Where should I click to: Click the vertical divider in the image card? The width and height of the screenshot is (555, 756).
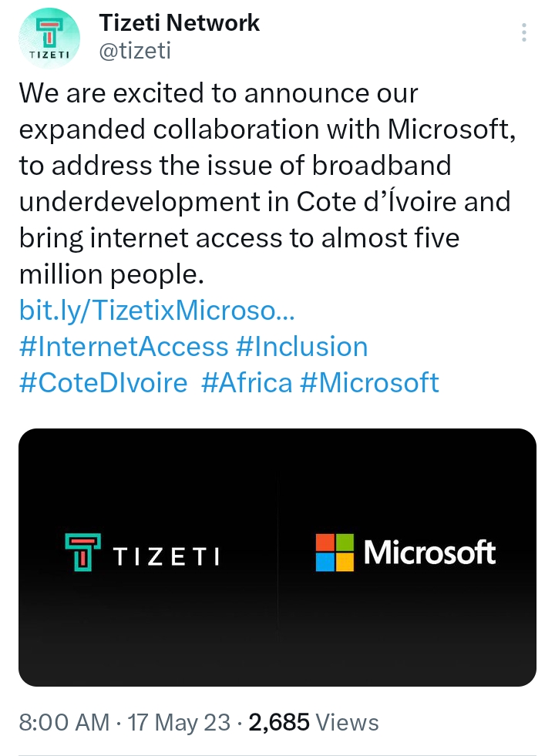[277, 555]
